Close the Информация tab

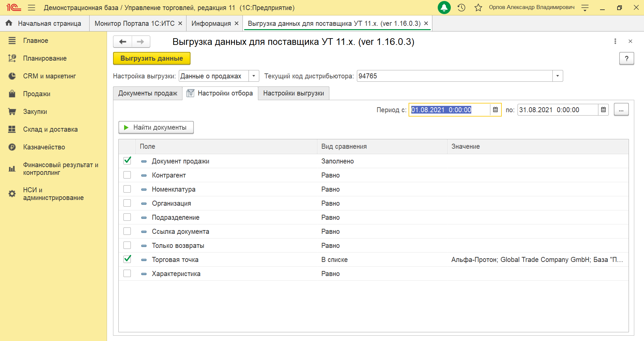point(236,23)
